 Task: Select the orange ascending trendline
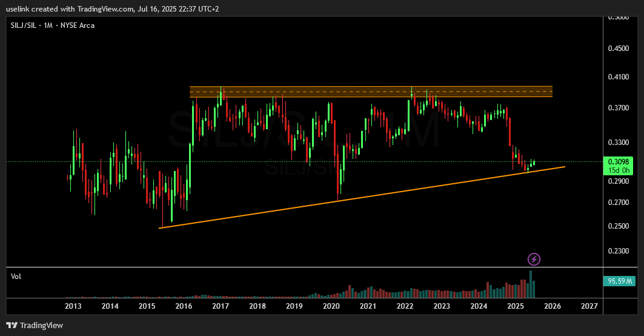point(362,197)
